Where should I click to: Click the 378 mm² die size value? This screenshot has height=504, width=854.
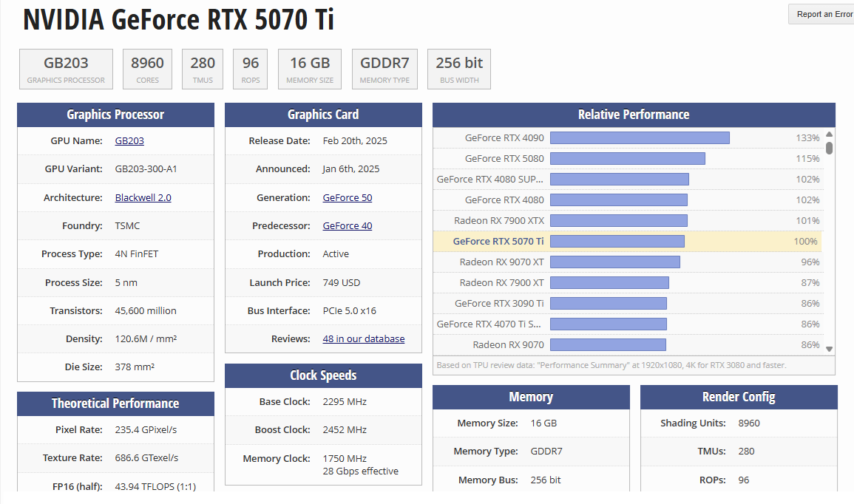pos(135,367)
